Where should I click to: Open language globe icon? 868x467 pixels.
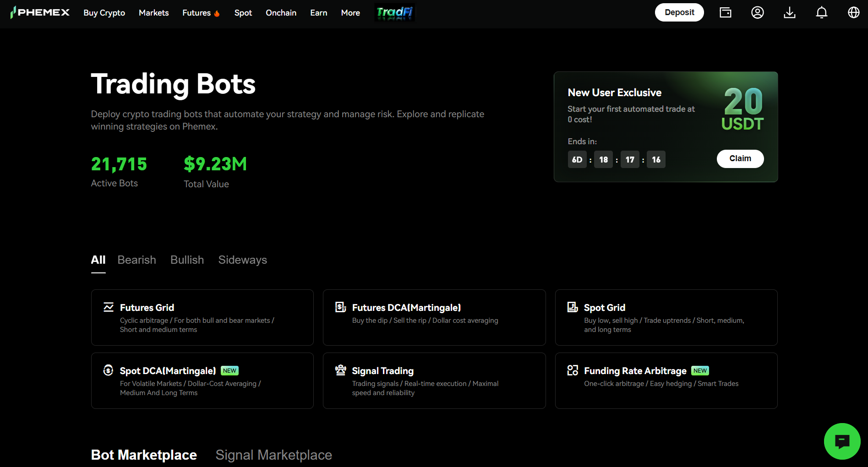click(854, 12)
